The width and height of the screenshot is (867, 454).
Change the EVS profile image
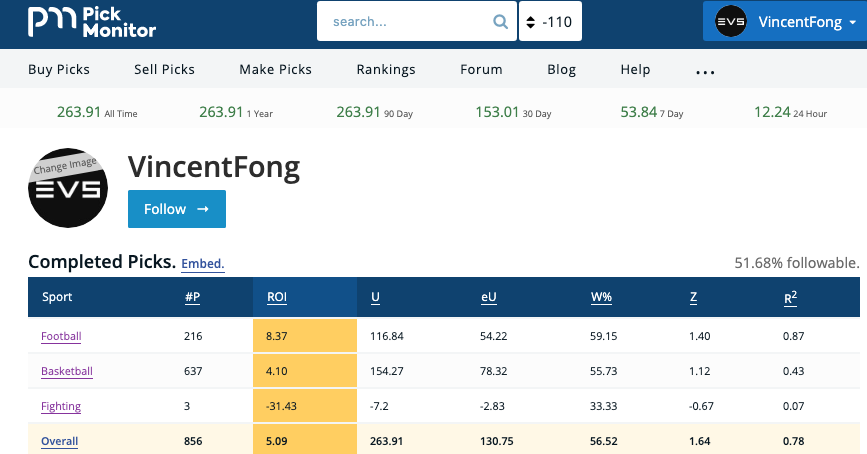click(67, 187)
